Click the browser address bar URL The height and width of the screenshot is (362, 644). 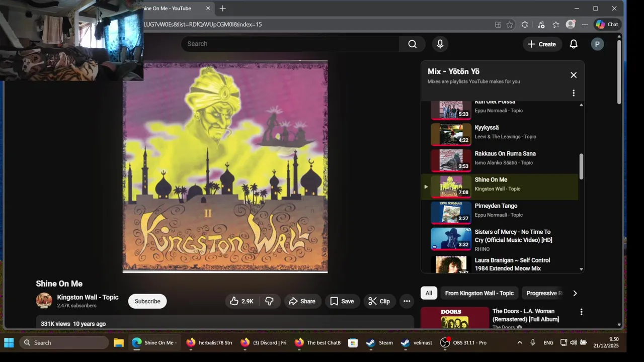pyautogui.click(x=202, y=24)
